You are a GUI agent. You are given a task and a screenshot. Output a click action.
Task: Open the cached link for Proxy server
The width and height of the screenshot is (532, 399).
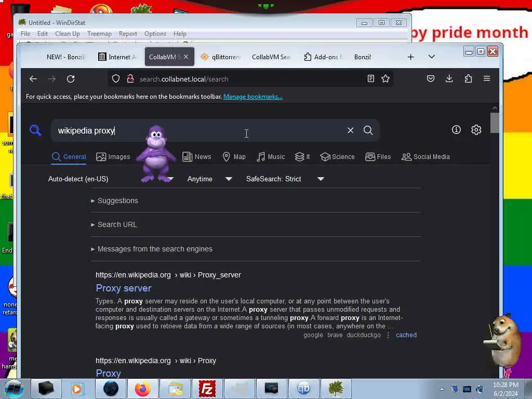[406, 335]
